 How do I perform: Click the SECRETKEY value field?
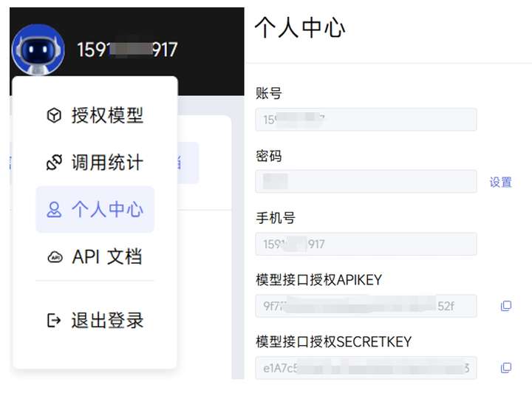[x=366, y=368]
